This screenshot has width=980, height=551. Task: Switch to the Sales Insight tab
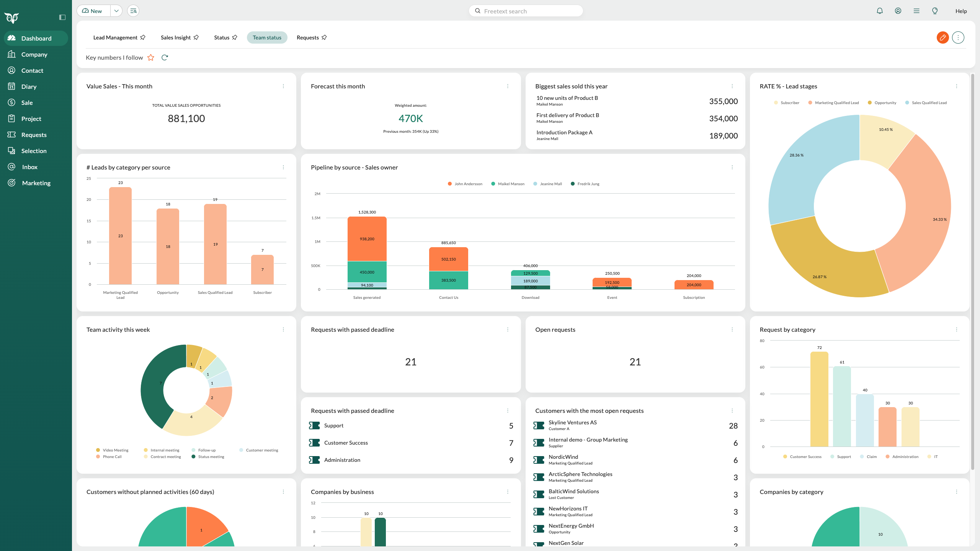click(x=176, y=37)
